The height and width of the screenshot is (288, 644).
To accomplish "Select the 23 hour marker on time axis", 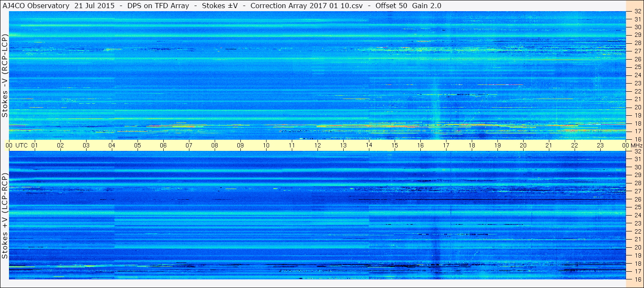I will (x=600, y=145).
